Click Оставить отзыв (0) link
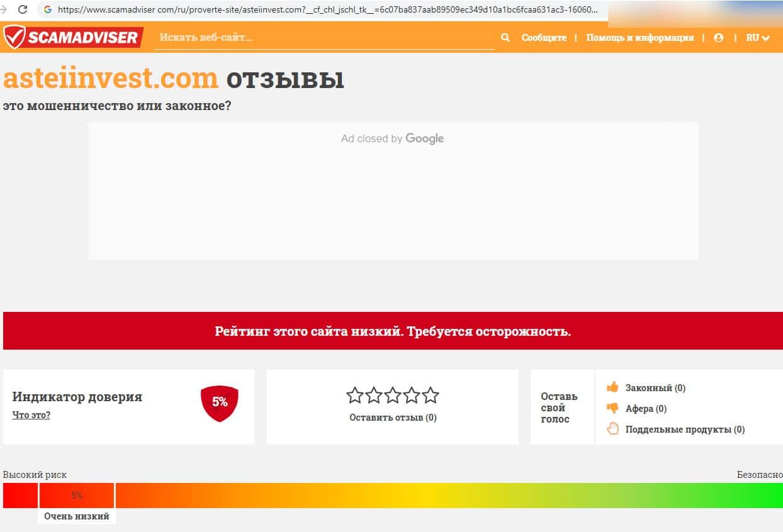The width and height of the screenshot is (783, 532). tap(393, 418)
